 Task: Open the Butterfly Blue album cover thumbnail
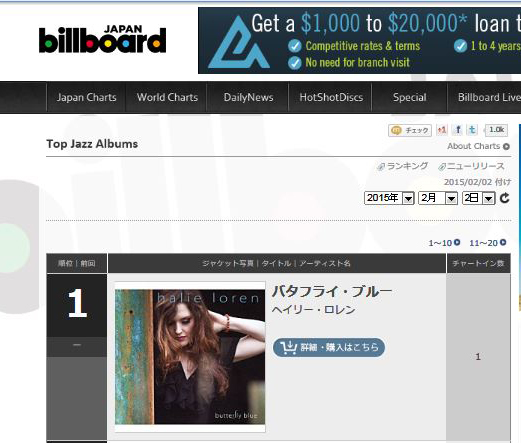190,357
